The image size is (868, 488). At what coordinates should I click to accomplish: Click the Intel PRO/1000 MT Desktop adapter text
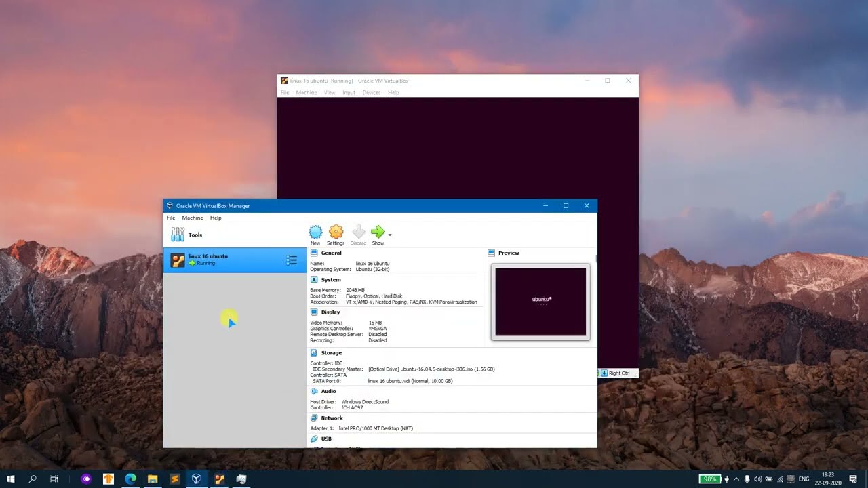click(x=376, y=428)
